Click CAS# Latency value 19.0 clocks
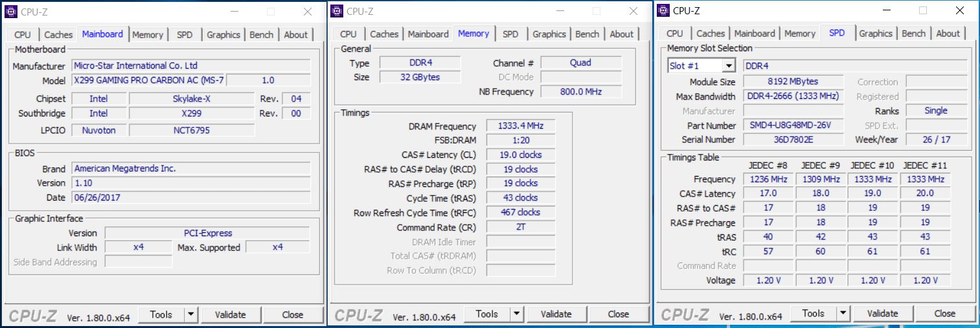The height and width of the screenshot is (328, 980). (x=521, y=155)
